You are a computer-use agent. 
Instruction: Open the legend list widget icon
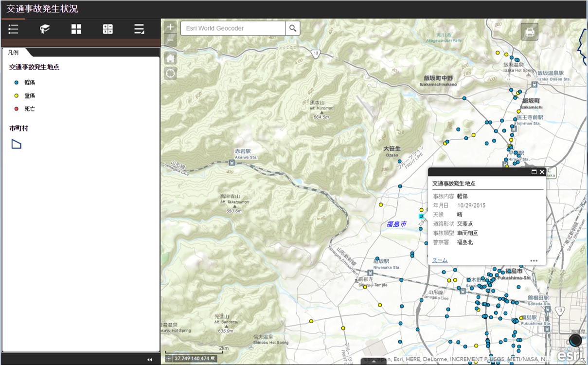click(14, 29)
